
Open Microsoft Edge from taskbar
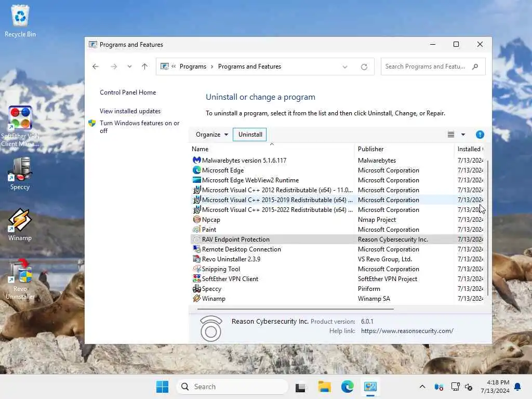pyautogui.click(x=348, y=387)
